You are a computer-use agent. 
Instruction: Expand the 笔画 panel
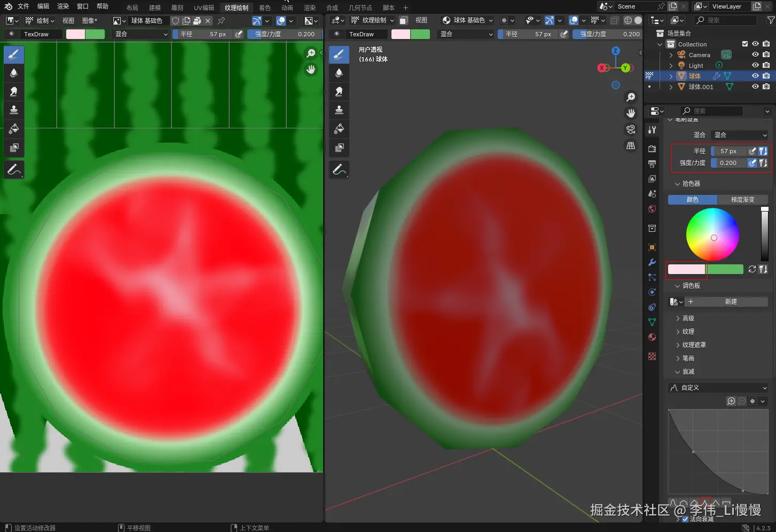tap(688, 358)
